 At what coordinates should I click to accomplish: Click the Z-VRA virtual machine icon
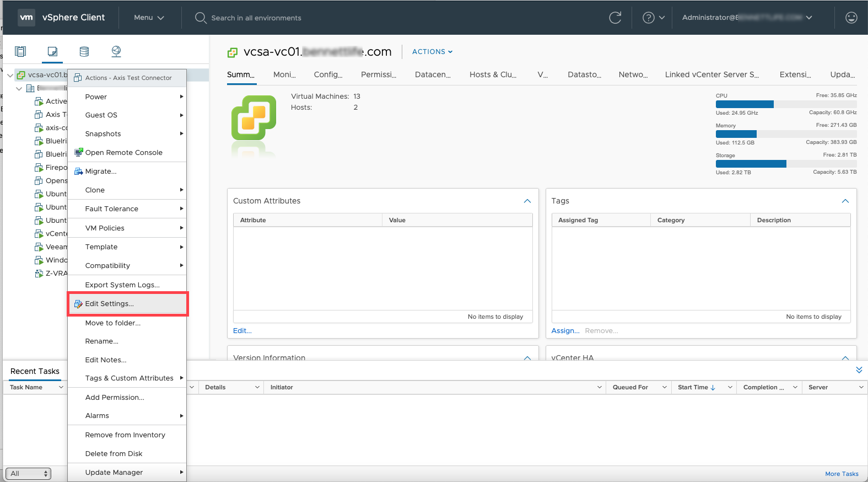pos(39,273)
